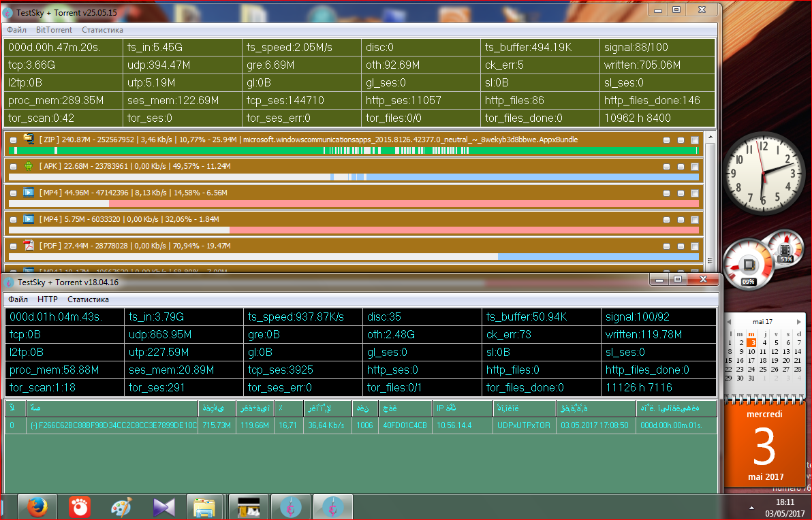Open Firefox from the taskbar
812x520 pixels.
tap(37, 507)
